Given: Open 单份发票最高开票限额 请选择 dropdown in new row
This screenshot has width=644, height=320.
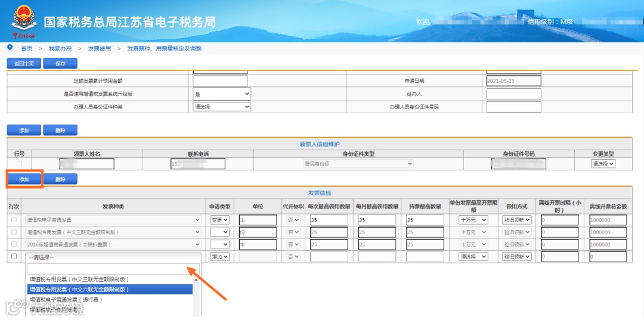Looking at the screenshot, I should pyautogui.click(x=473, y=256).
